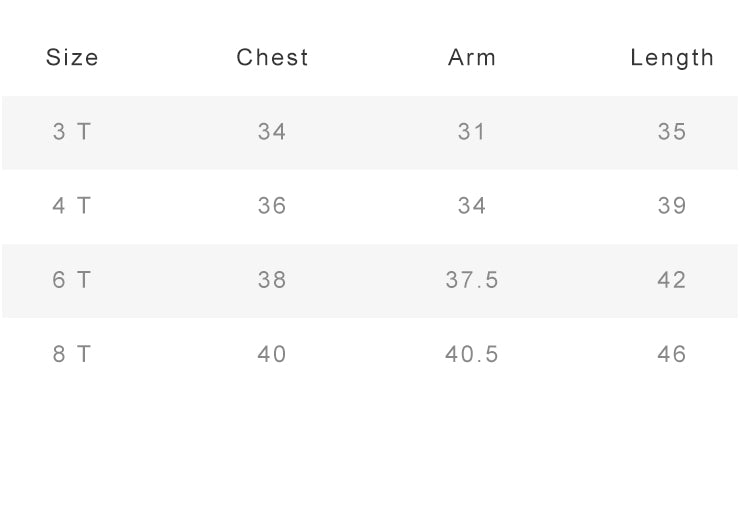Click length value 46 in 8 T row
The image size is (740, 520).
(672, 354)
